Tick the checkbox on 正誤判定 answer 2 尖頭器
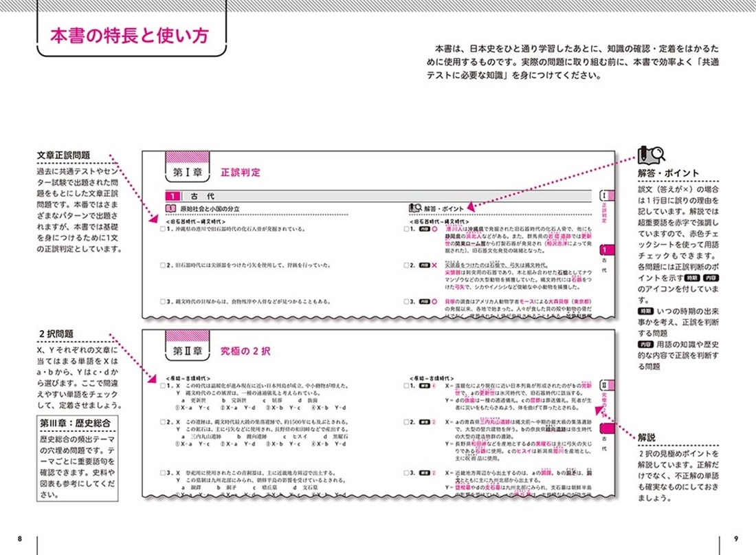 tap(406, 265)
